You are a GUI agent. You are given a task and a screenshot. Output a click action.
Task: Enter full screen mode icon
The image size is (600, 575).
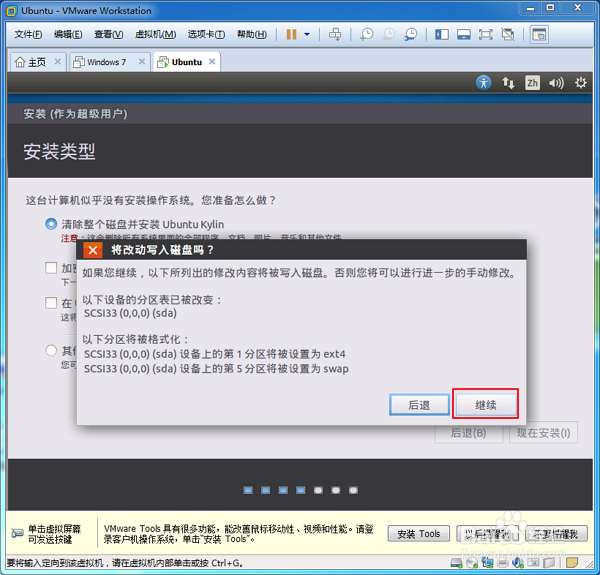coord(486,34)
